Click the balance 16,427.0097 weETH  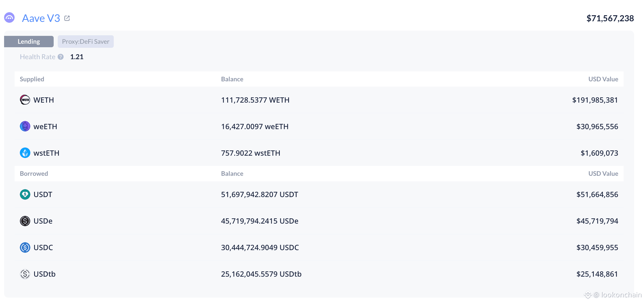pos(255,127)
